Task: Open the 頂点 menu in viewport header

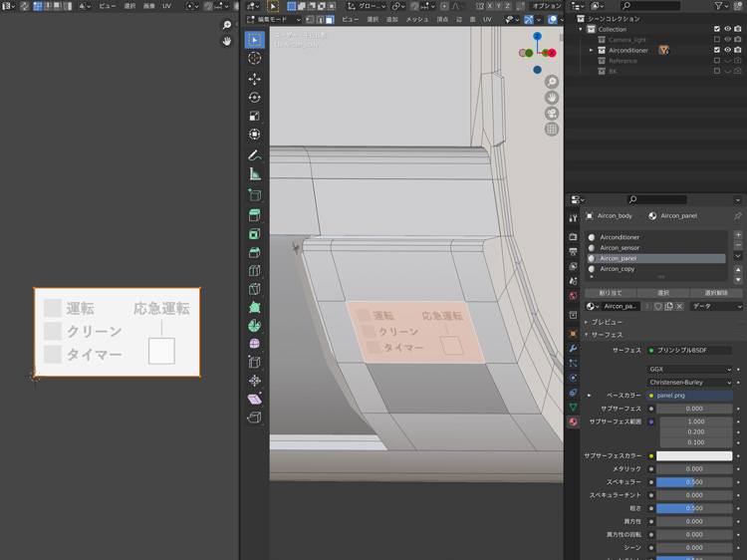Action: coord(442,19)
